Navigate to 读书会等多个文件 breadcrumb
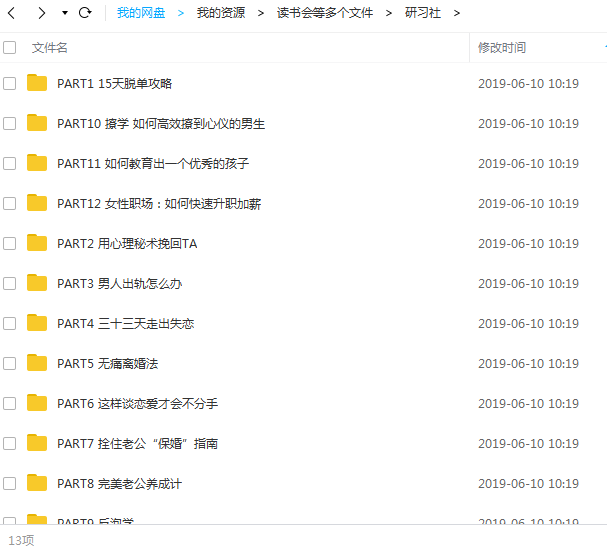Screen dimensions: 607x551 (324, 13)
